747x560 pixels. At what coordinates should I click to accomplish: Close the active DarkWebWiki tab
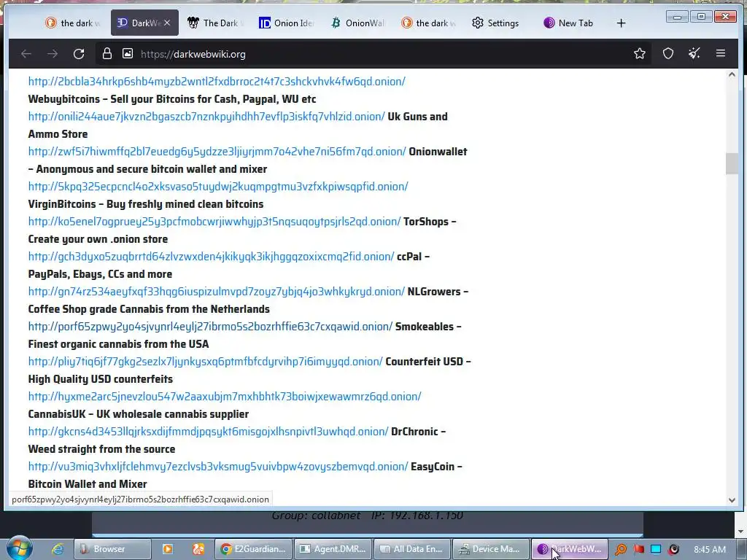(x=167, y=23)
